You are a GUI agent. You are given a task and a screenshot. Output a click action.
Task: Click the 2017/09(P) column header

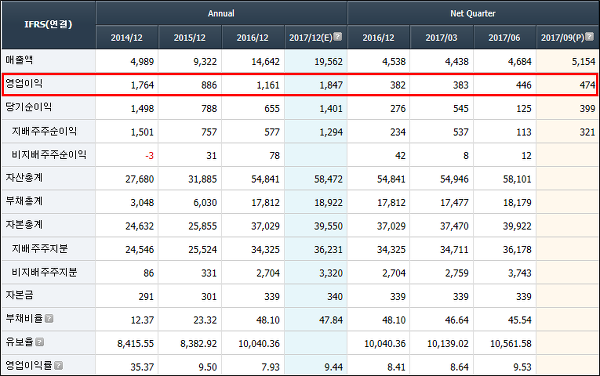tap(567, 37)
